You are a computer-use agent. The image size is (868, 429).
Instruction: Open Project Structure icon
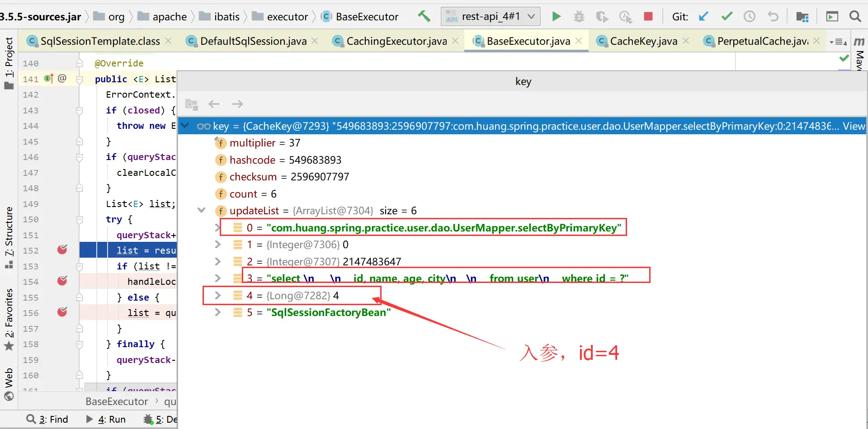802,17
